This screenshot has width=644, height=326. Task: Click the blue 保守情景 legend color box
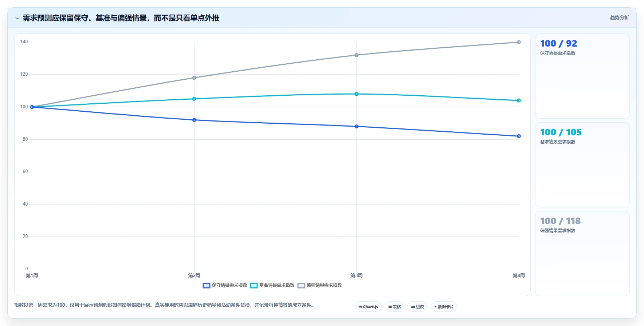(x=207, y=286)
